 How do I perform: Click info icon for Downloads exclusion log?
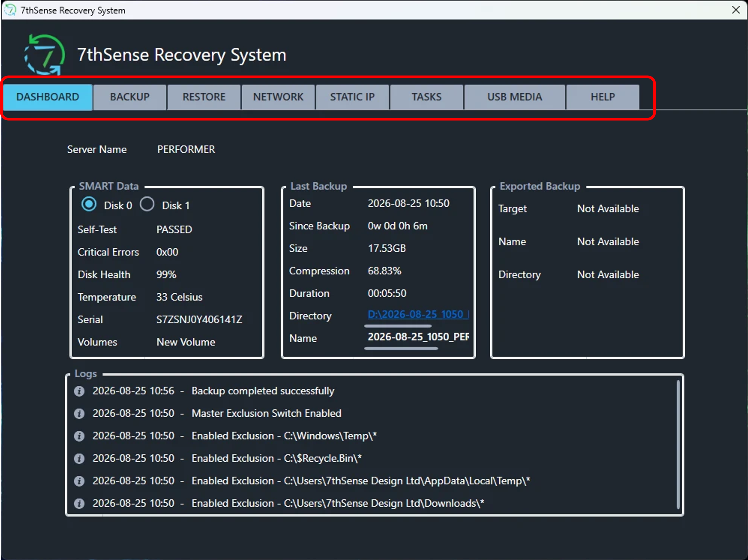79,504
